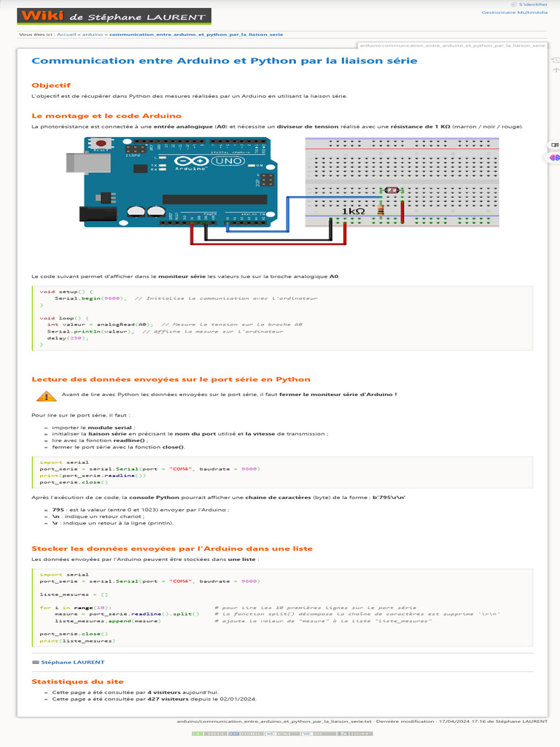Image resolution: width=560 pixels, height=747 pixels.
Task: Click the page ID tab above the content
Action: (452, 45)
